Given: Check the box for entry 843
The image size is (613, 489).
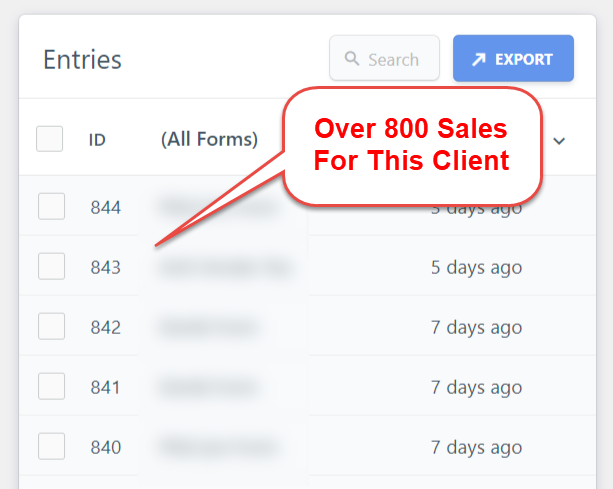Looking at the screenshot, I should click(51, 267).
